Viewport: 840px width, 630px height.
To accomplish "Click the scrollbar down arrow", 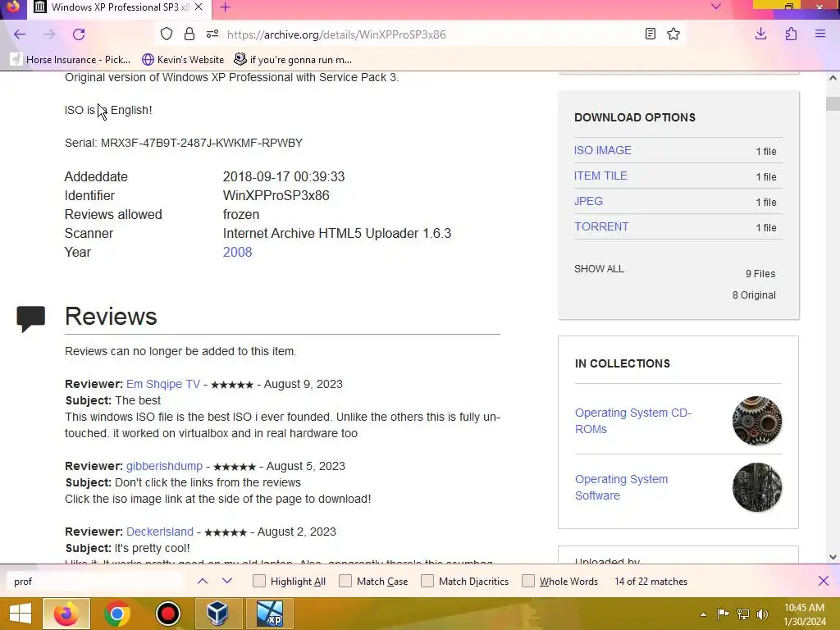I will point(833,557).
